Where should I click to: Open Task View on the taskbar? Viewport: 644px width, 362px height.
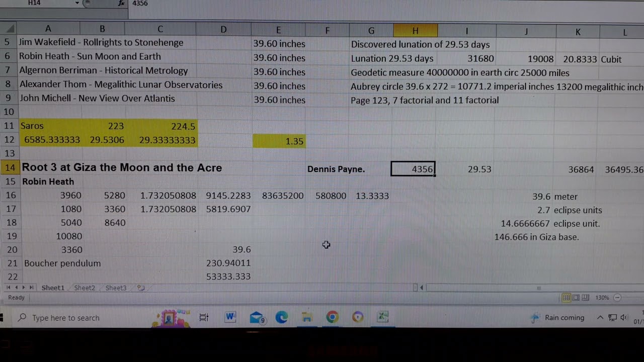204,317
